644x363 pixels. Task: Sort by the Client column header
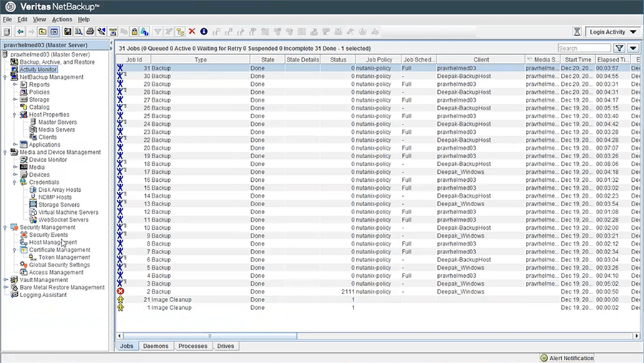(x=481, y=59)
